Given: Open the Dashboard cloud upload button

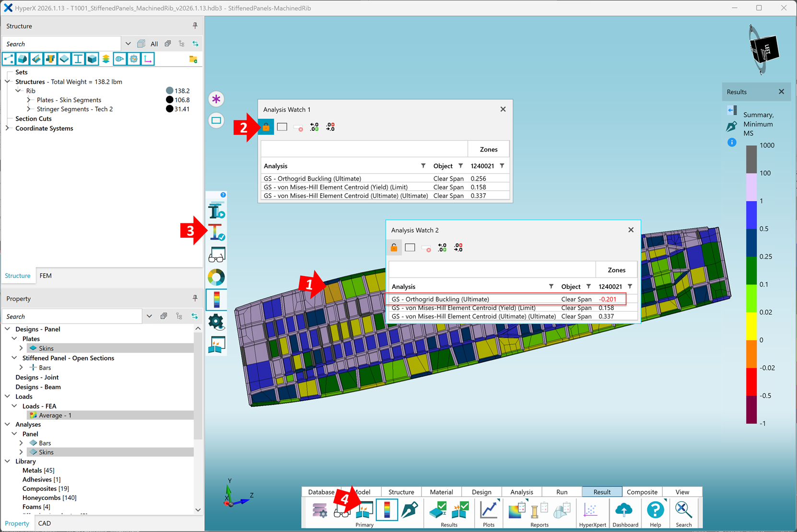Looking at the screenshot, I should click(x=624, y=510).
